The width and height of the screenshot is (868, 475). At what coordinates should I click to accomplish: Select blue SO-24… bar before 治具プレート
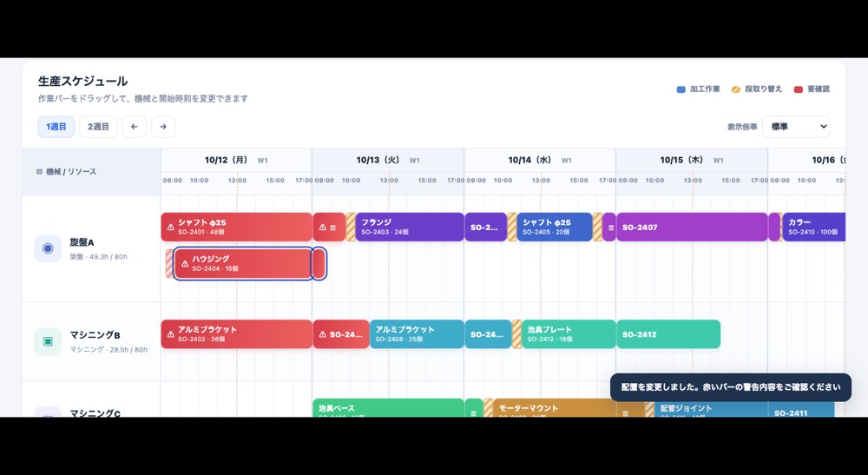[x=488, y=334]
